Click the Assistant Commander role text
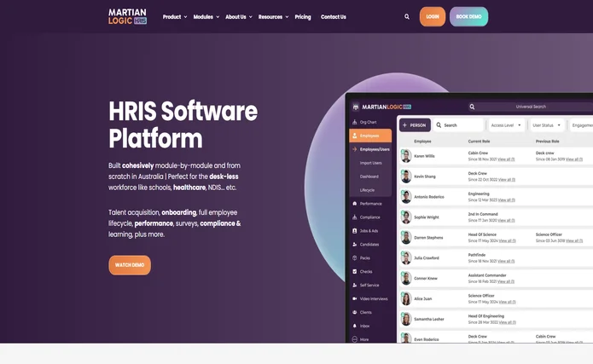 (487, 275)
